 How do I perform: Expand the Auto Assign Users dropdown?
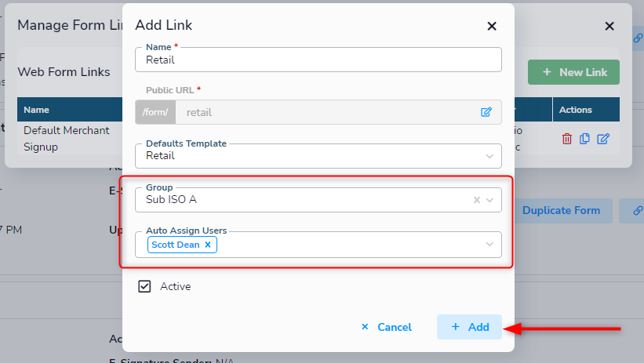(x=489, y=245)
